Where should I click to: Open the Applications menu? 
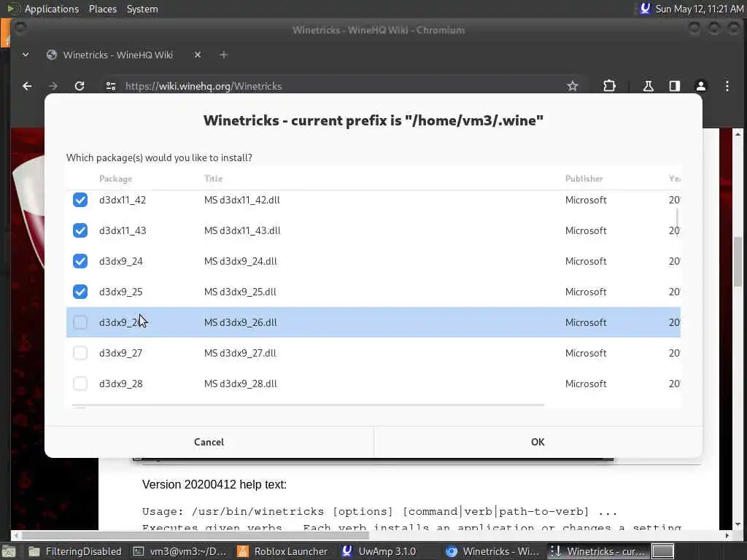(52, 9)
